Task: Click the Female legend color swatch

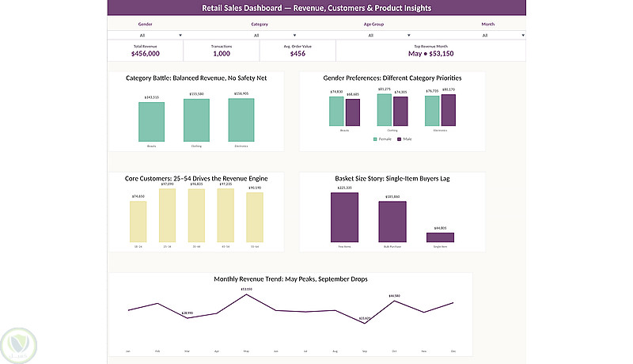Action: coord(375,139)
